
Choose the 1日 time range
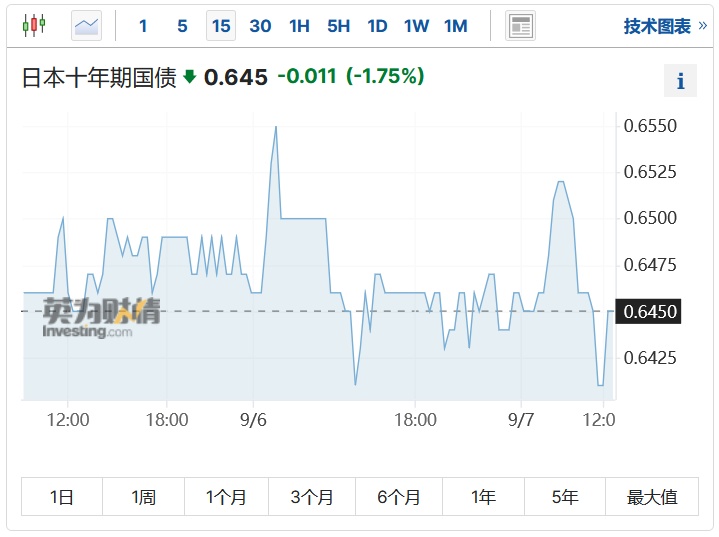click(x=62, y=497)
